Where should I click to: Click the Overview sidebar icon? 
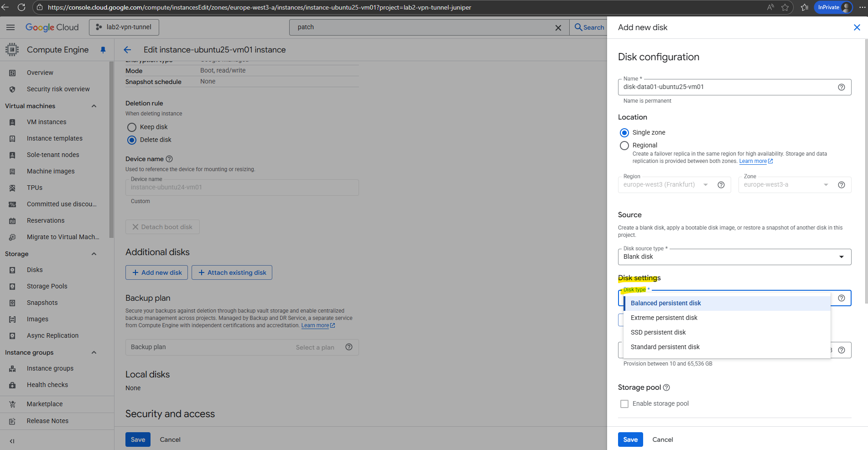pyautogui.click(x=12, y=73)
